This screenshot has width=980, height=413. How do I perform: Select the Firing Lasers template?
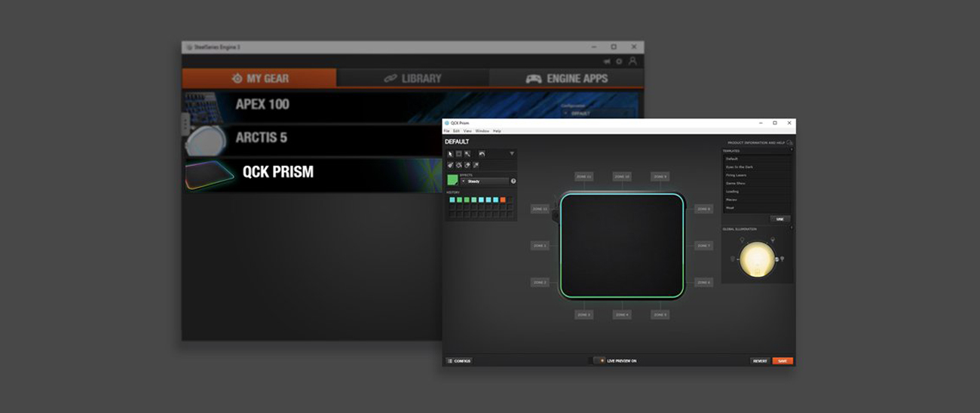point(756,175)
